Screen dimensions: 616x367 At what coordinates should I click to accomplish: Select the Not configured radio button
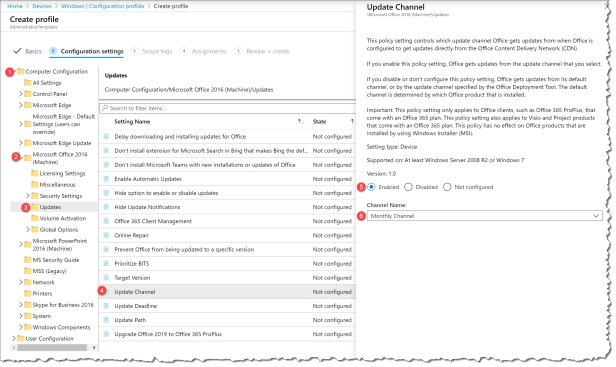(447, 187)
